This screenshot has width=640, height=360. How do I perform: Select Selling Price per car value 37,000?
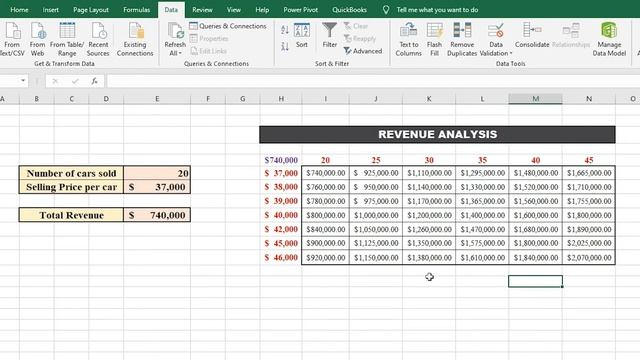coord(157,187)
